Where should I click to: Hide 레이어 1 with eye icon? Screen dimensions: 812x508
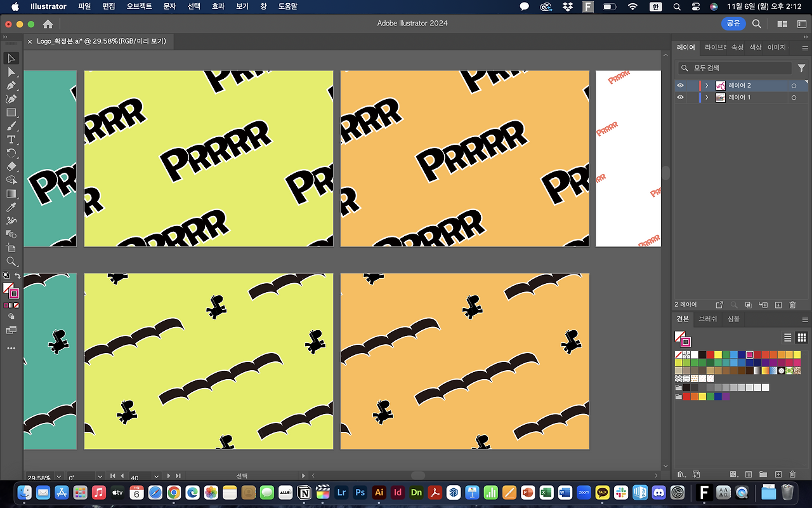(x=681, y=98)
